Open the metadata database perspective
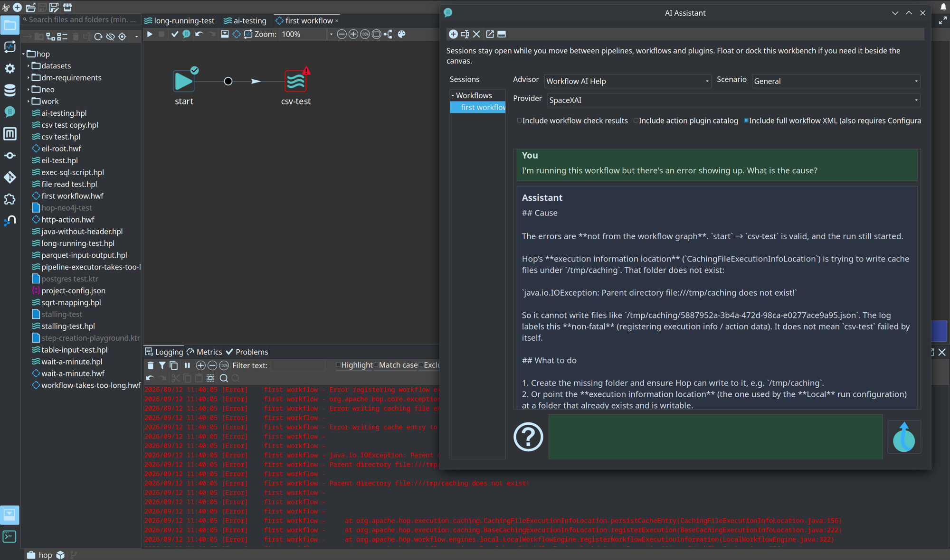The width and height of the screenshot is (950, 560). (x=9, y=90)
